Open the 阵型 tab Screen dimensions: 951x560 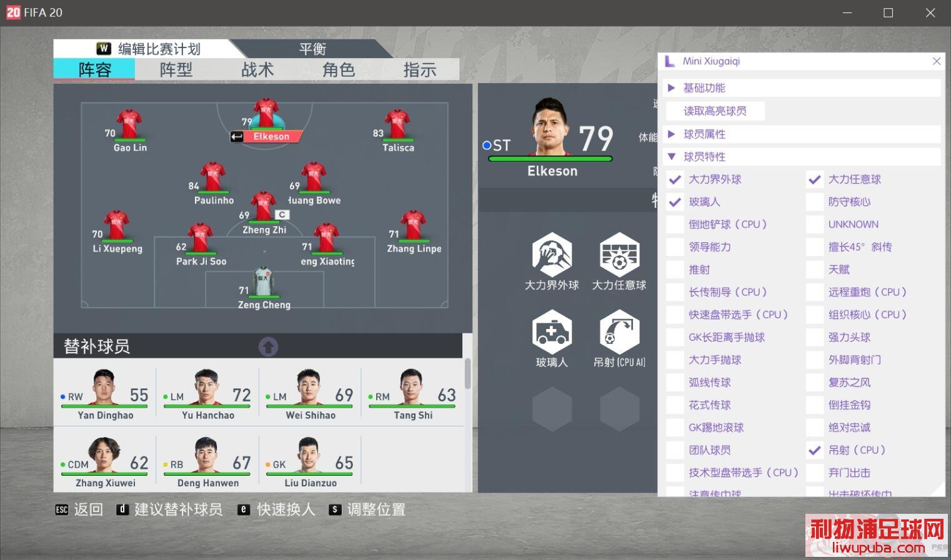tap(176, 70)
